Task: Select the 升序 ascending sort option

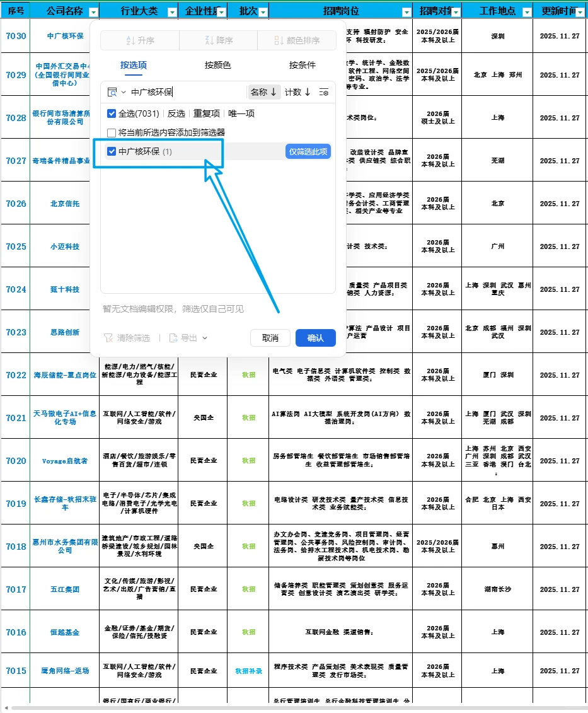Action: pyautogui.click(x=140, y=41)
